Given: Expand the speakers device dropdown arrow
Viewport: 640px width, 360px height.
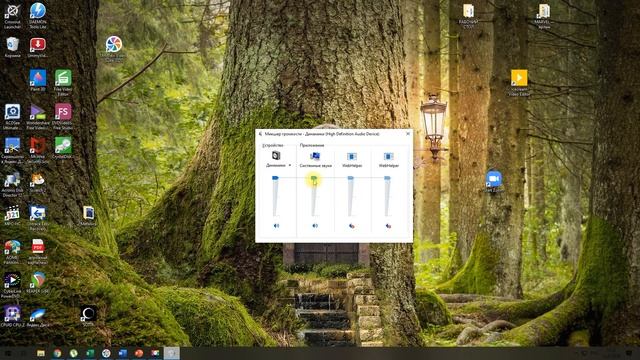Looking at the screenshot, I should coord(290,165).
